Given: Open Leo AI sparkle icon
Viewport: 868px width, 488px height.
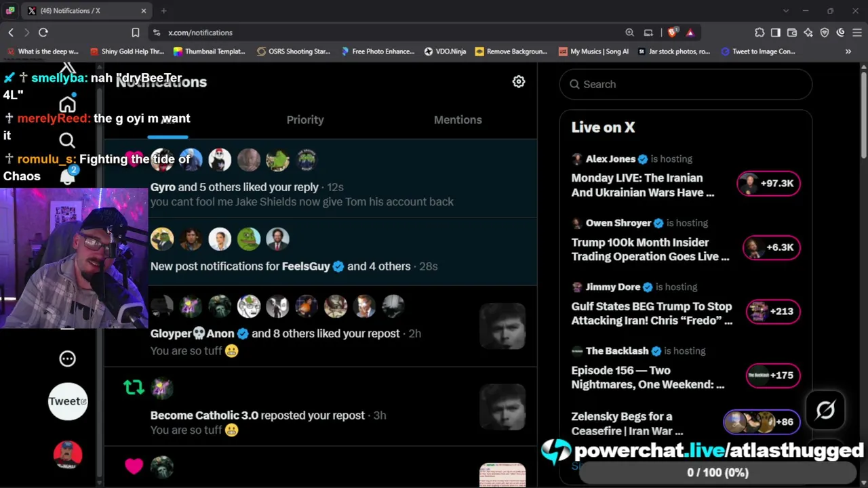Looking at the screenshot, I should 808,33.
